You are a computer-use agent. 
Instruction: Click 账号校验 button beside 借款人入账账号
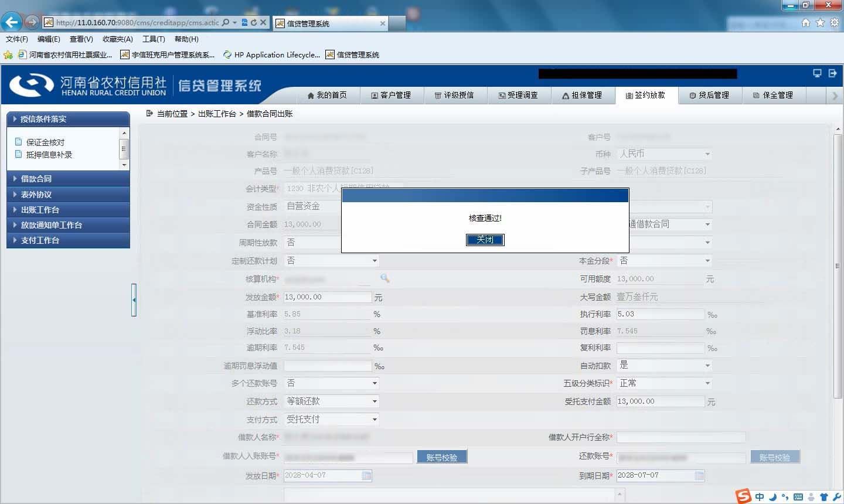[442, 457]
